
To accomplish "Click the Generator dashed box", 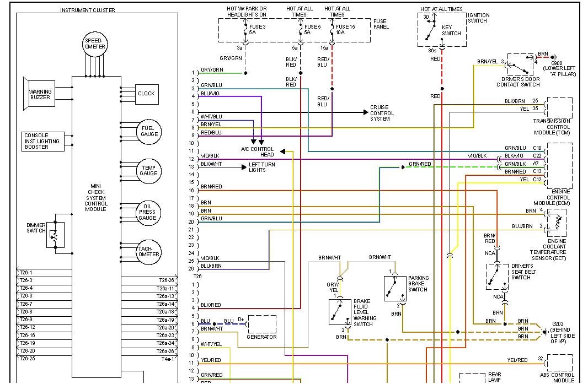I will tap(262, 324).
